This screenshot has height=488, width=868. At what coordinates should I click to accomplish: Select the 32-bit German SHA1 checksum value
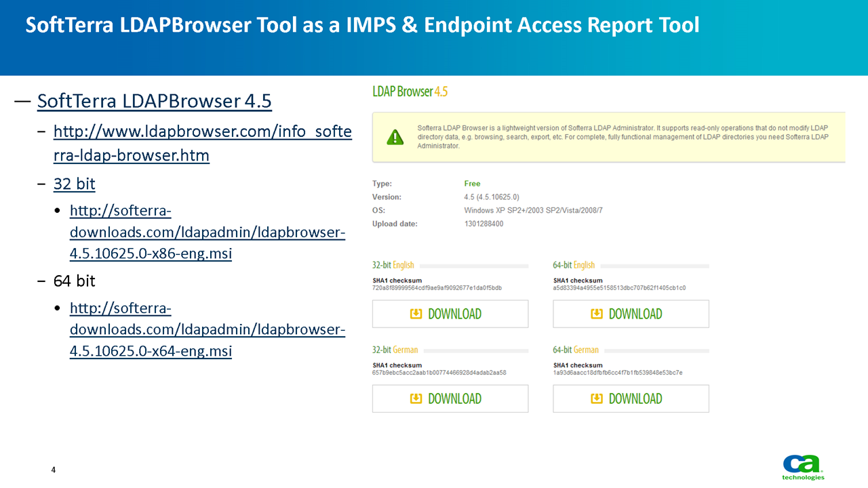pyautogui.click(x=439, y=373)
